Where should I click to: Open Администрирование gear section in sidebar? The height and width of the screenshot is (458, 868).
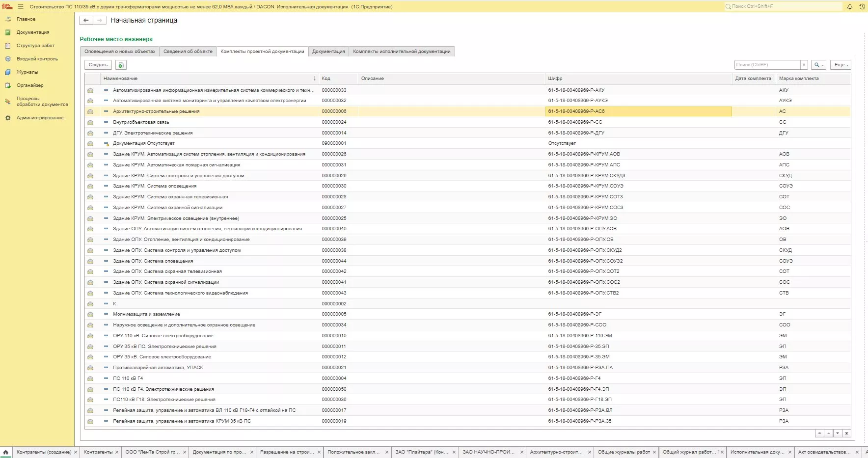tap(40, 118)
